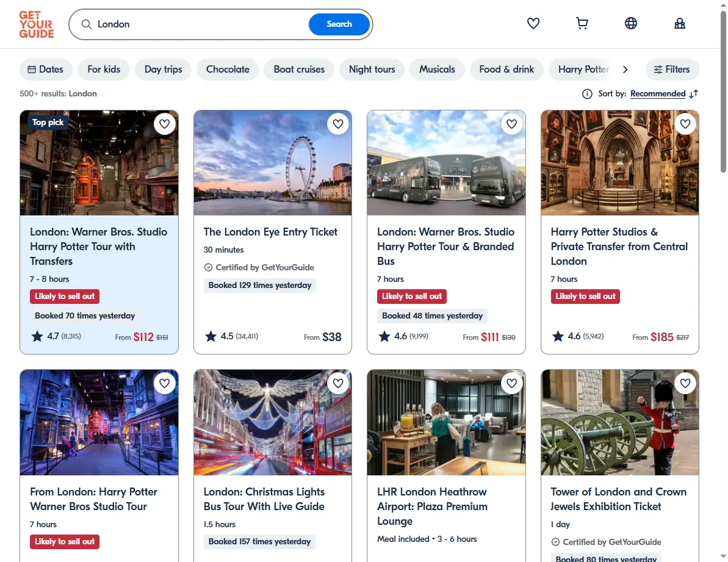Click calendar icon in Dates chip

(32, 70)
